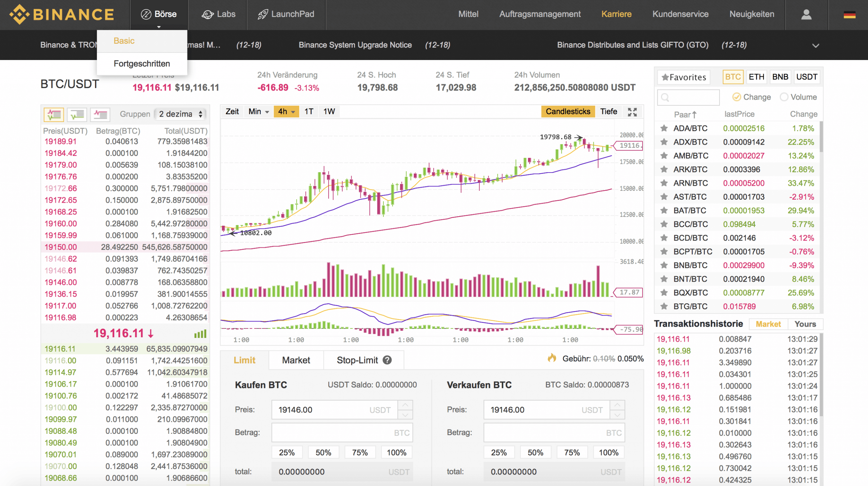Image resolution: width=868 pixels, height=486 pixels.
Task: Star the BAT/BTC pair
Action: pyautogui.click(x=664, y=210)
